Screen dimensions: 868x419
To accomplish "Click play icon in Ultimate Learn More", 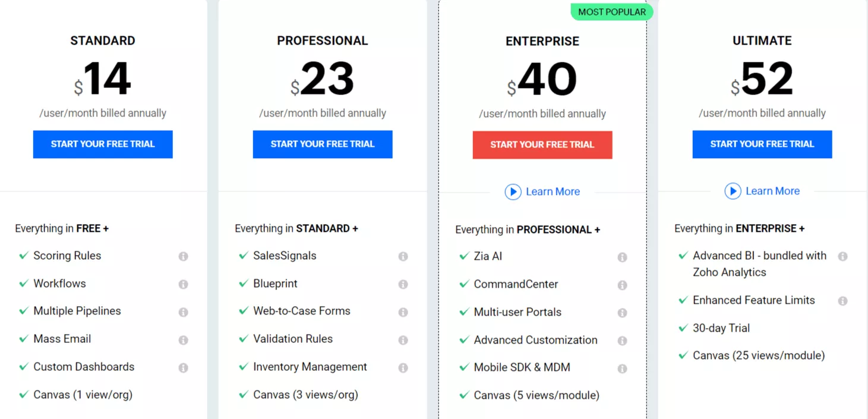I will tap(733, 191).
